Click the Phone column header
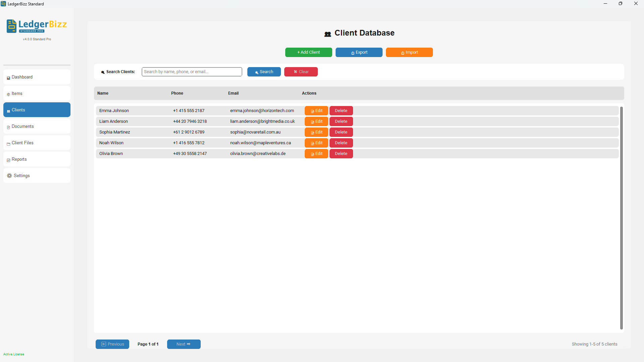The image size is (644, 362). pos(177,93)
